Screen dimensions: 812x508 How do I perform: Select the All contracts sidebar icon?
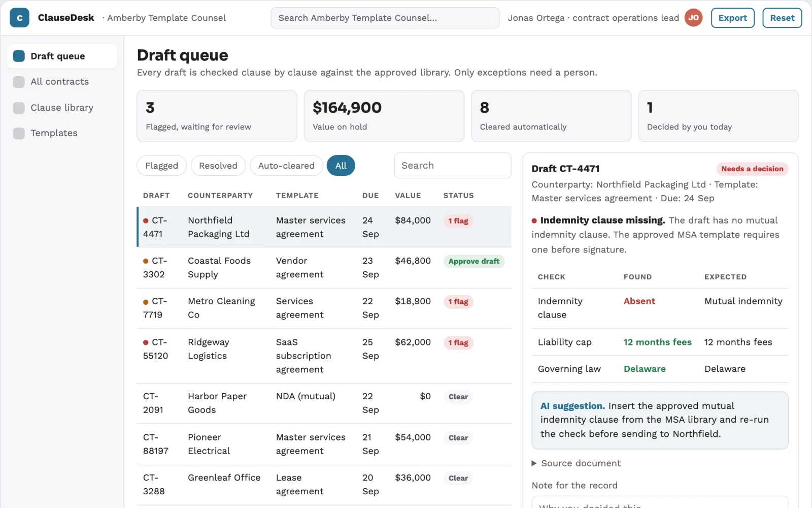(x=19, y=82)
